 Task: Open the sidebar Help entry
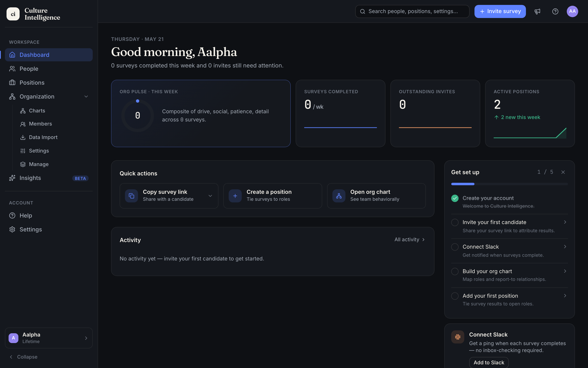pos(49,216)
